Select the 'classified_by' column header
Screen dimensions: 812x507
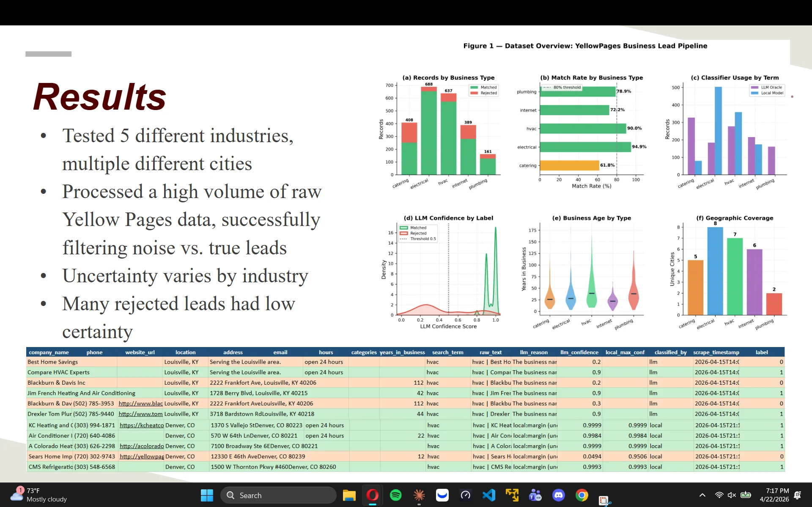[670, 352]
